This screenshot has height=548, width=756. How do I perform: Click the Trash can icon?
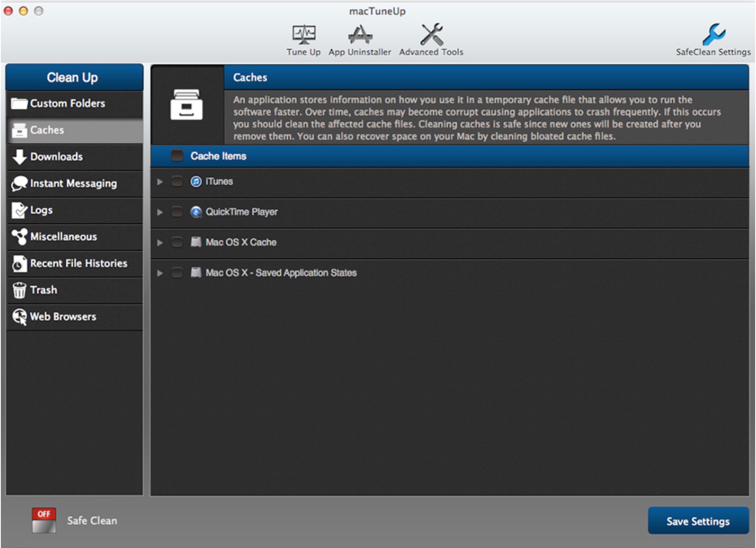19,290
